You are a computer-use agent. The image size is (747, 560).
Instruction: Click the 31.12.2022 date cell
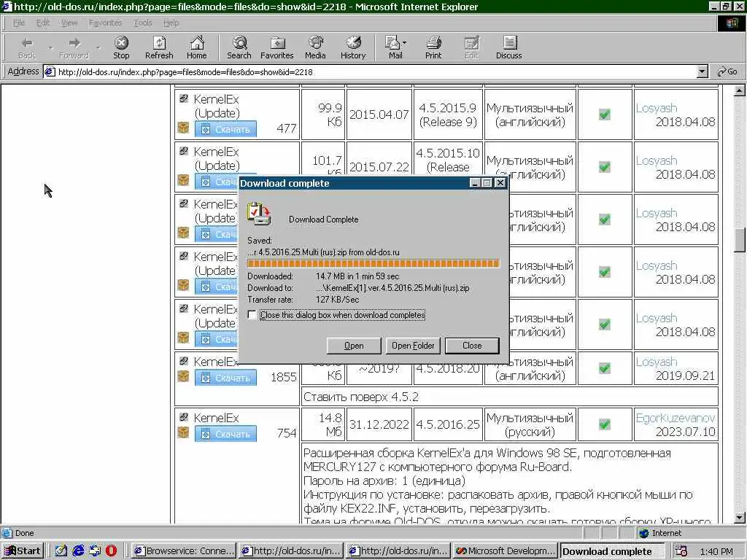coord(379,424)
